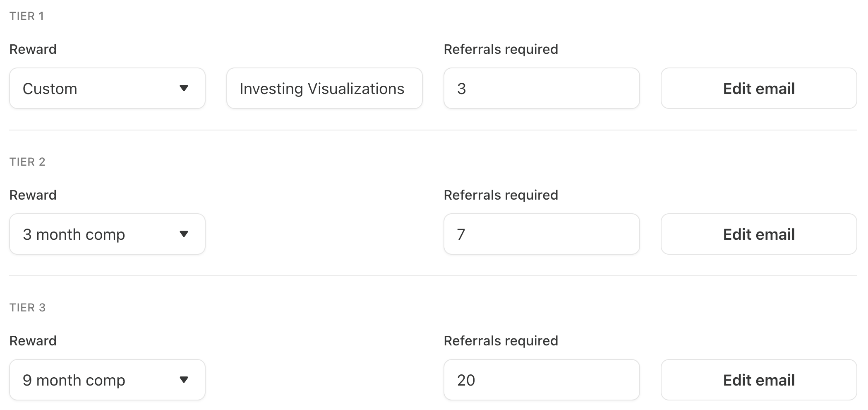The image size is (868, 410).
Task: Click Tier 2's Referrals required label
Action: (x=501, y=195)
